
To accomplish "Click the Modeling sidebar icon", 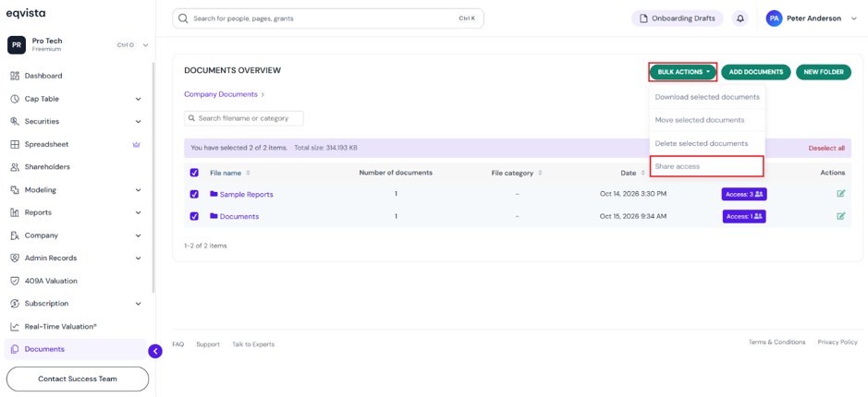I will (x=15, y=189).
